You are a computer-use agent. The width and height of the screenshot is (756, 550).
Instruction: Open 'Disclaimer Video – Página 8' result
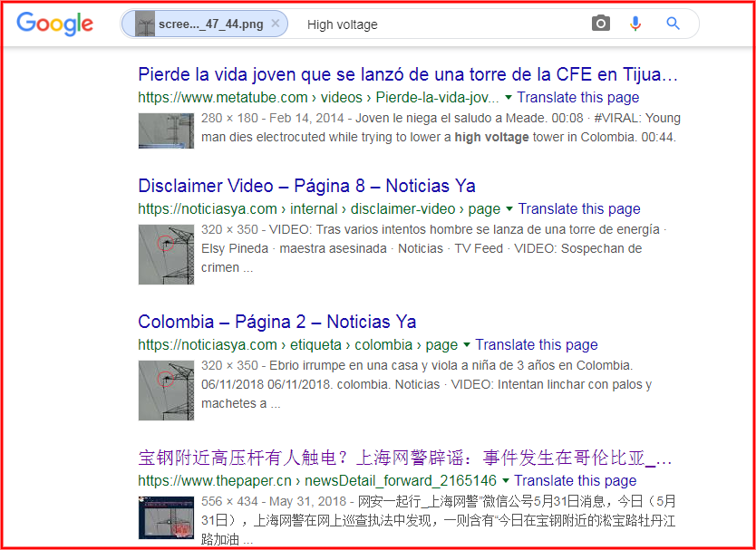pos(306,186)
